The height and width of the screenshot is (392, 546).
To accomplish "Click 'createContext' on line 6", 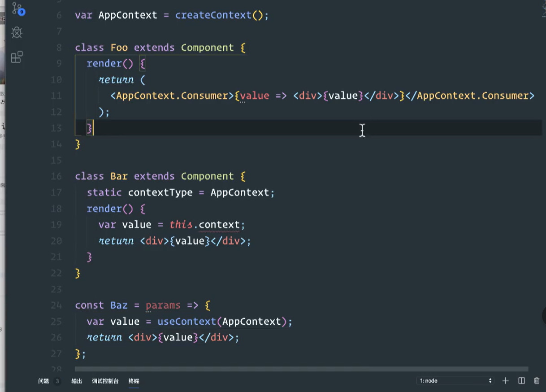I will (213, 15).
